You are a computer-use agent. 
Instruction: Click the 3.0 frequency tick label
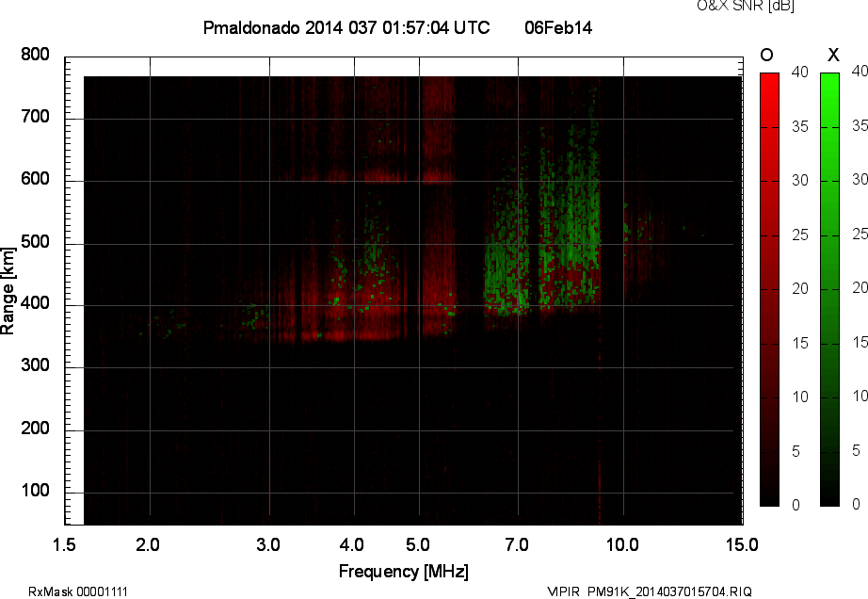pos(268,544)
